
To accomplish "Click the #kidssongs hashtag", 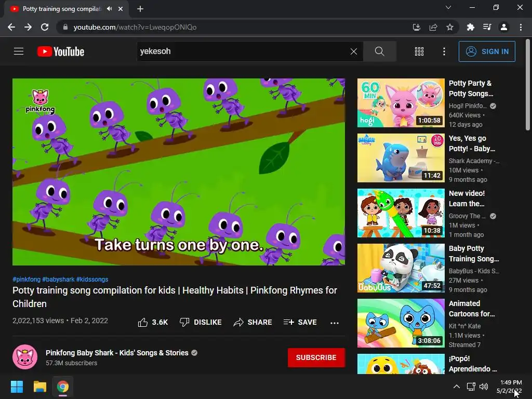I will coord(92,279).
